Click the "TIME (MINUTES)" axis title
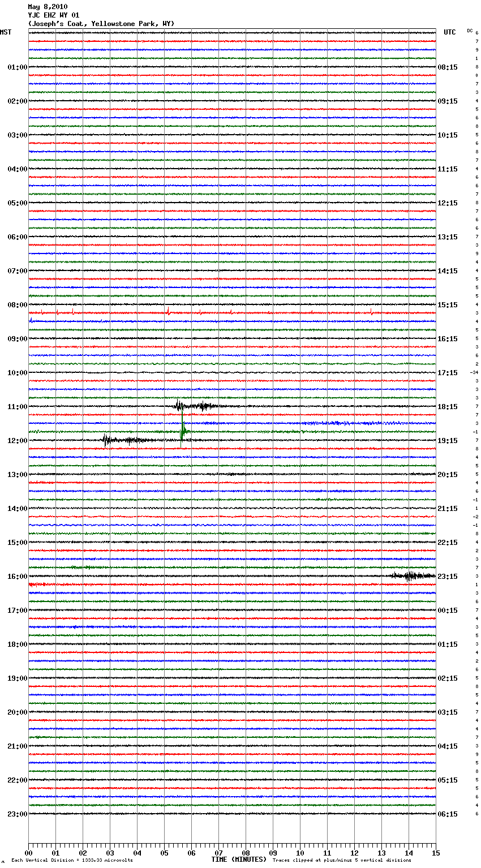481x868 pixels. click(x=239, y=860)
